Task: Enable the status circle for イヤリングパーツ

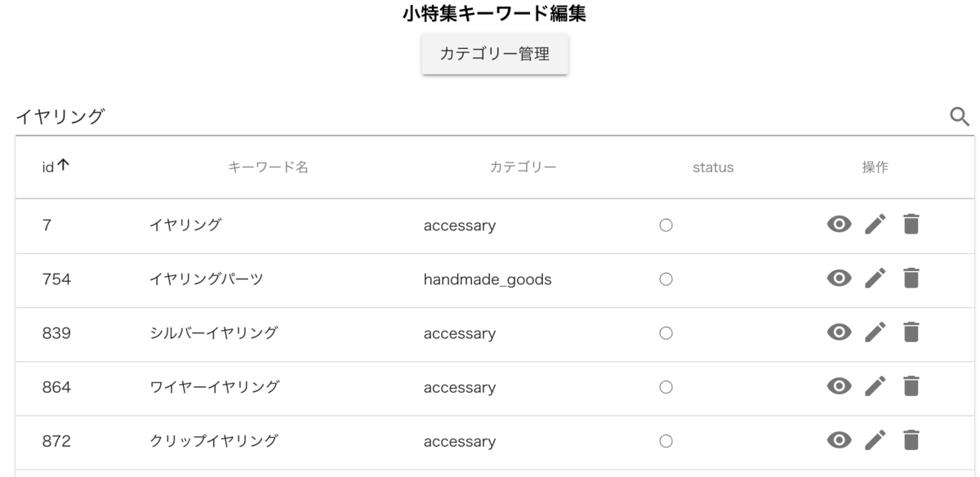Action: pos(666,279)
